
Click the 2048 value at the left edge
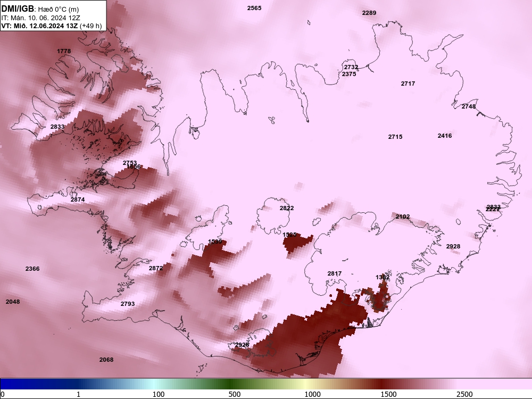pos(13,302)
